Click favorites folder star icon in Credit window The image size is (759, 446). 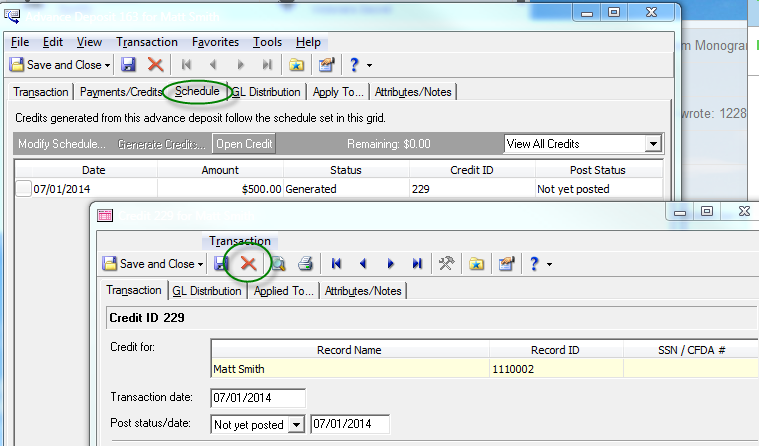click(x=476, y=263)
